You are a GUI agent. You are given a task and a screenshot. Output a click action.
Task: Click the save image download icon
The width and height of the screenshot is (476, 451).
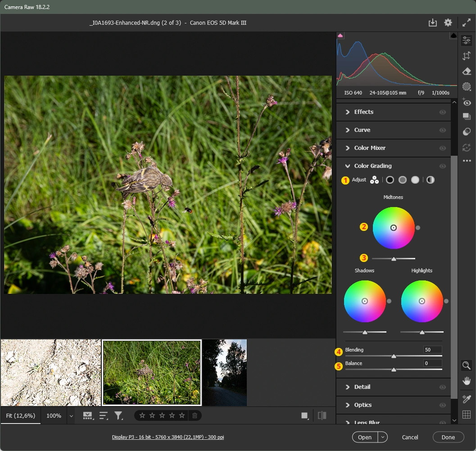433,23
